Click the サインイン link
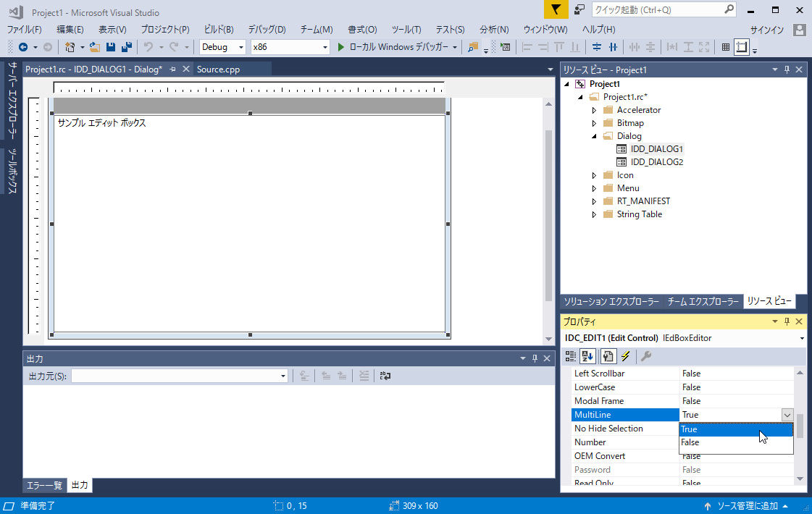Screen dimensions: 812x514 pos(767,30)
